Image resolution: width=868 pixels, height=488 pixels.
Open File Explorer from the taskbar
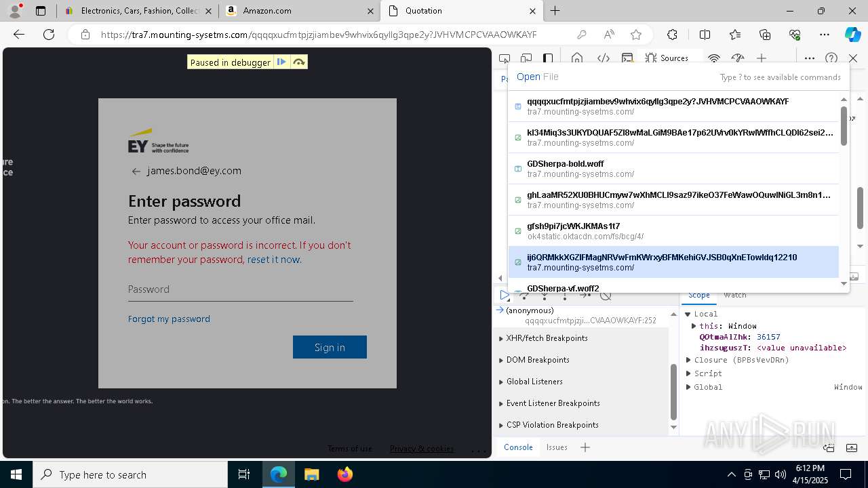[311, 474]
